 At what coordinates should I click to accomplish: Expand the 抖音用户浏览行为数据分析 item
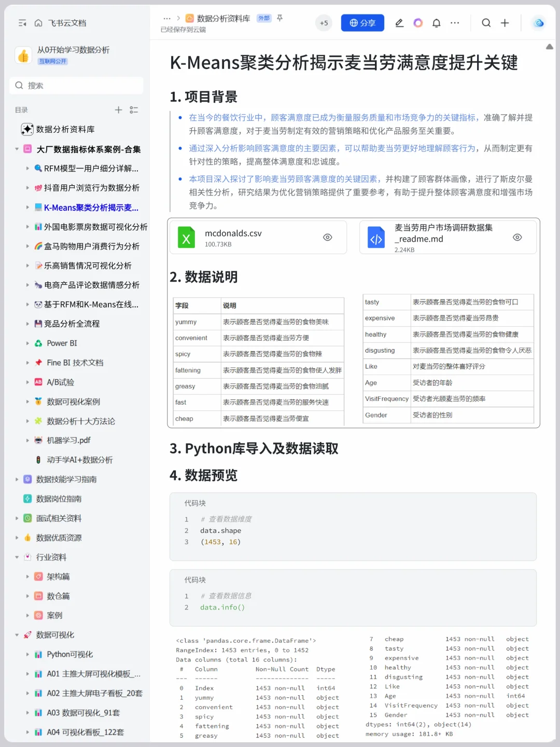[x=27, y=188]
